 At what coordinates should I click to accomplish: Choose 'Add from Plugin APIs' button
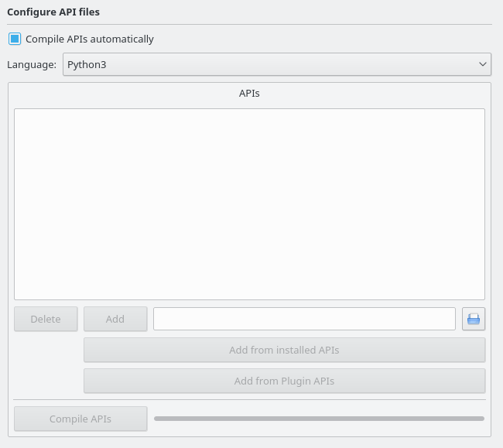coord(284,381)
